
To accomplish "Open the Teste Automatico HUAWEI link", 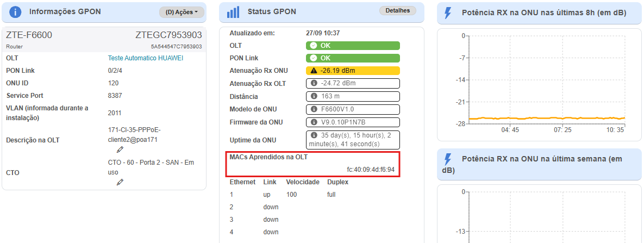I will tap(146, 58).
